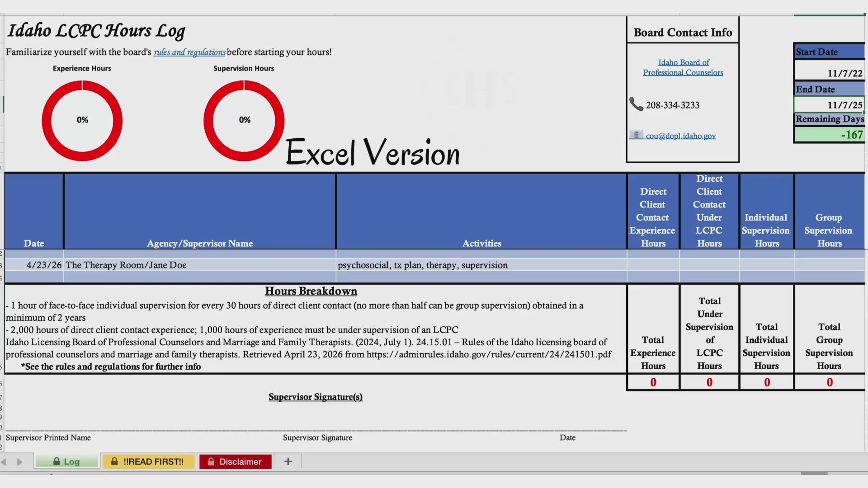Image resolution: width=868 pixels, height=488 pixels.
Task: Click the Supervisor Signature(s) heading
Action: point(316,397)
